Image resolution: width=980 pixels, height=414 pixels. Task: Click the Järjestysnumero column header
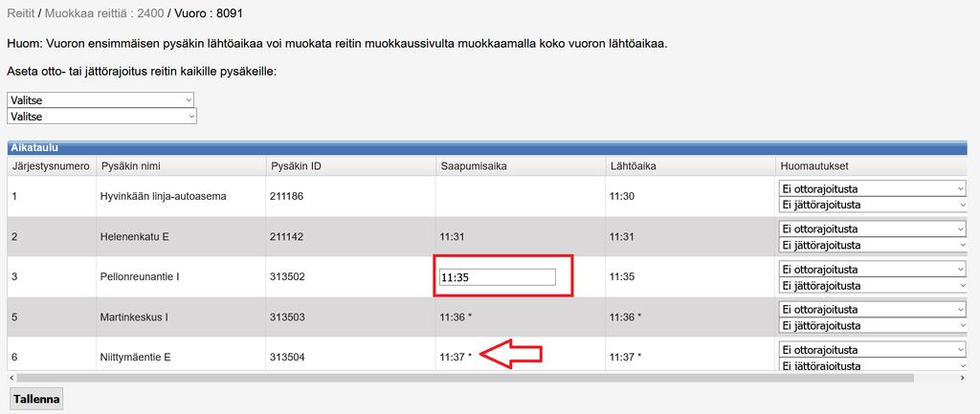[52, 166]
